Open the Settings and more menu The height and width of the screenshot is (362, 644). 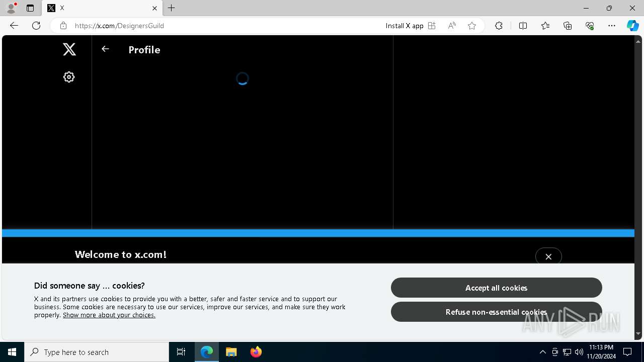coord(612,26)
